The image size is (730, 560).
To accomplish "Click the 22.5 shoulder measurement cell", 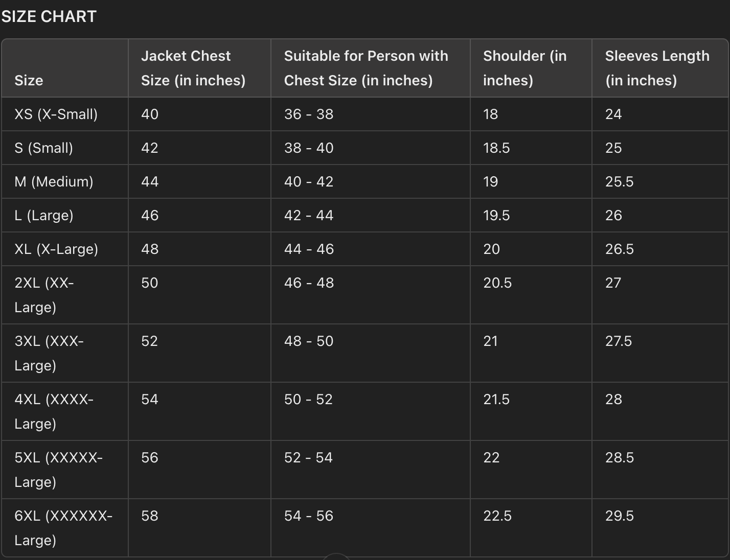I will 497,516.
